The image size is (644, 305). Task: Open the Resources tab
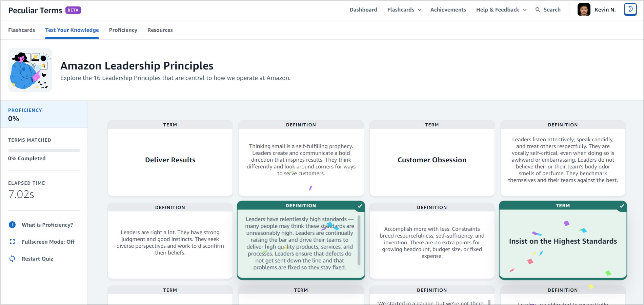(x=160, y=30)
